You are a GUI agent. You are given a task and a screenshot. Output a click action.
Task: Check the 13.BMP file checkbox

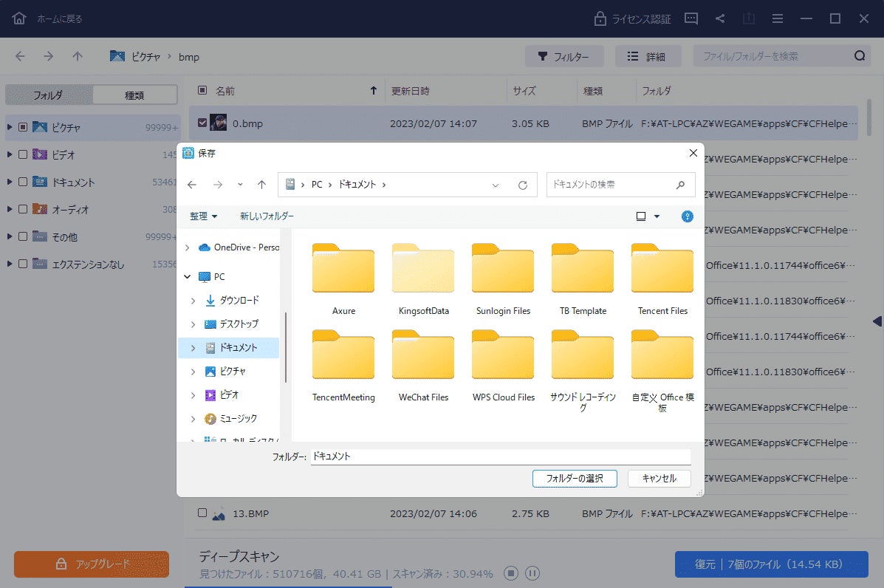(x=202, y=513)
